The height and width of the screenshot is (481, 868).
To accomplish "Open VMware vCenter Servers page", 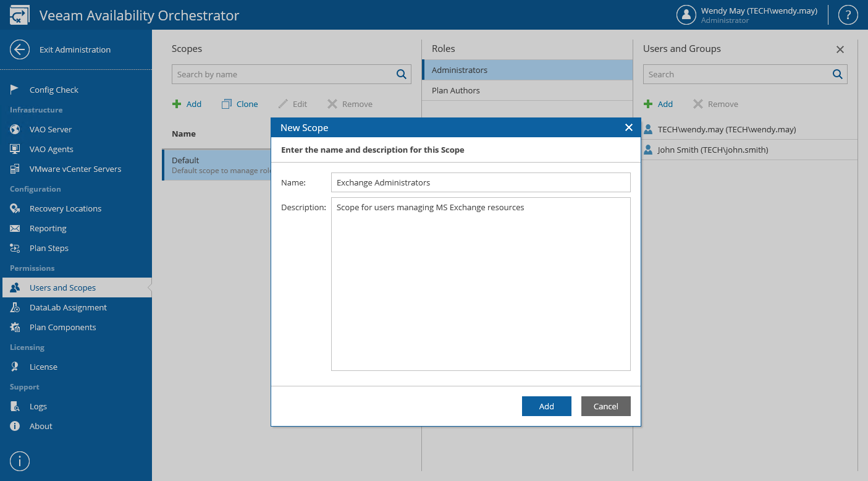I will [x=76, y=169].
